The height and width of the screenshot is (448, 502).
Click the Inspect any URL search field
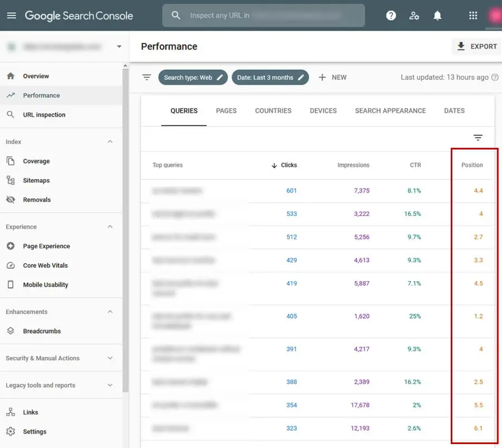coord(263,16)
